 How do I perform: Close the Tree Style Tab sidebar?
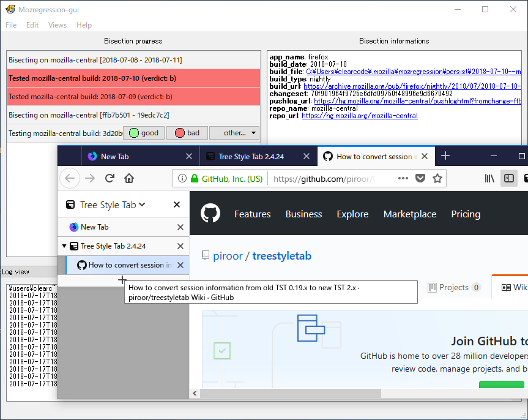click(177, 204)
